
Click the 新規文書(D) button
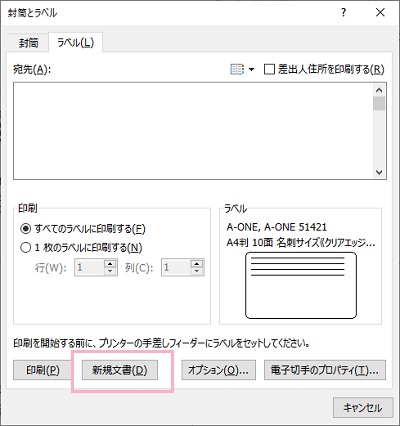[x=120, y=370]
